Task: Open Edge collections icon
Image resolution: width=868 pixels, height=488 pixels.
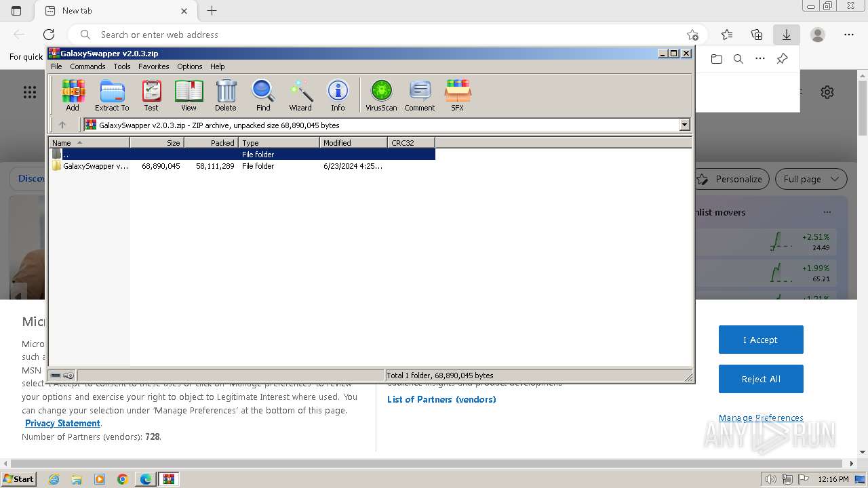Action: (757, 35)
